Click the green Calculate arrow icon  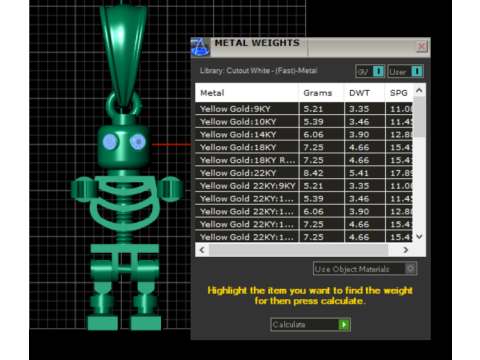coord(344,324)
